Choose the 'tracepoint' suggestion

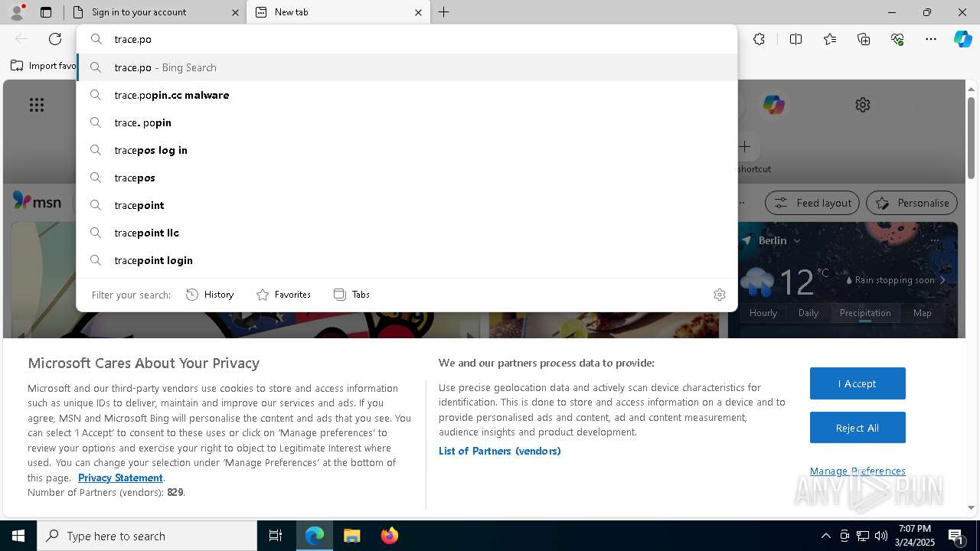(407, 205)
